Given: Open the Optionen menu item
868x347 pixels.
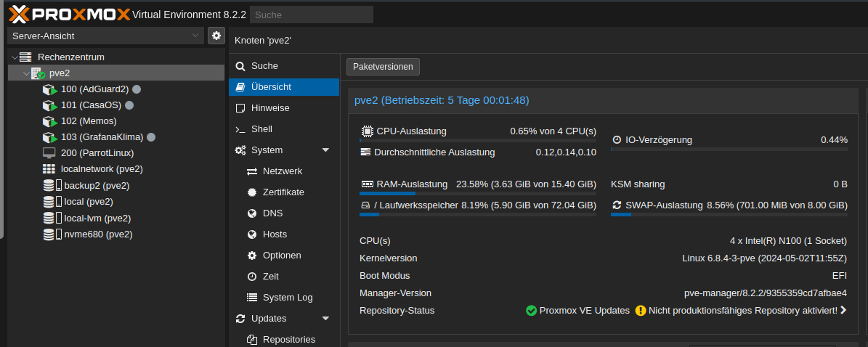Looking at the screenshot, I should (x=284, y=255).
